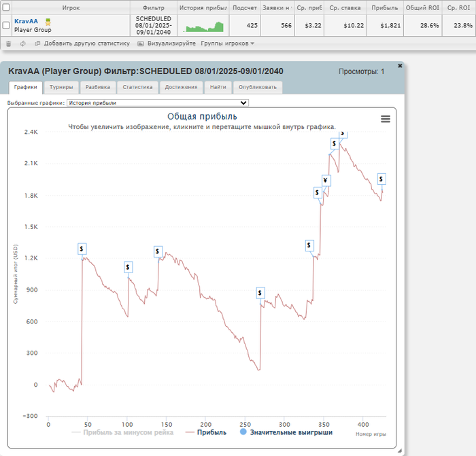The image size is (476, 456).
Task: Open the Выбранные графики dropdown
Action: point(158,103)
